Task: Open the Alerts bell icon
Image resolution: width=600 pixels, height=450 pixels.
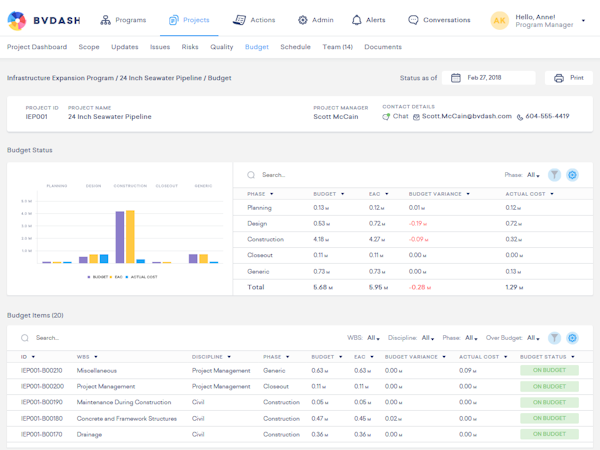Action: coord(357,20)
